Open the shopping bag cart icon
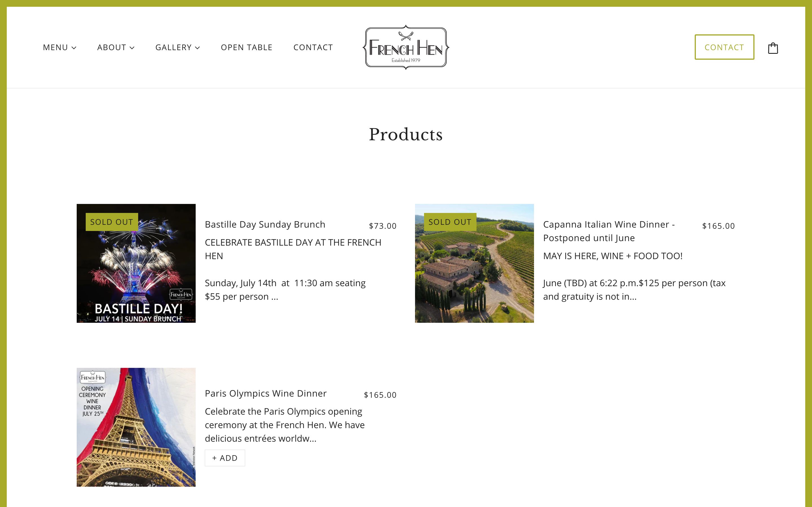The width and height of the screenshot is (812, 507). coord(773,48)
